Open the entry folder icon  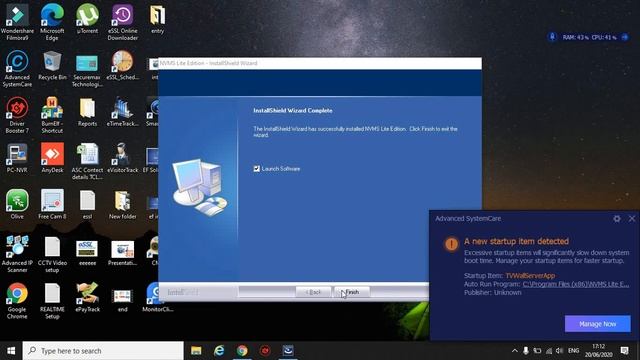click(158, 19)
